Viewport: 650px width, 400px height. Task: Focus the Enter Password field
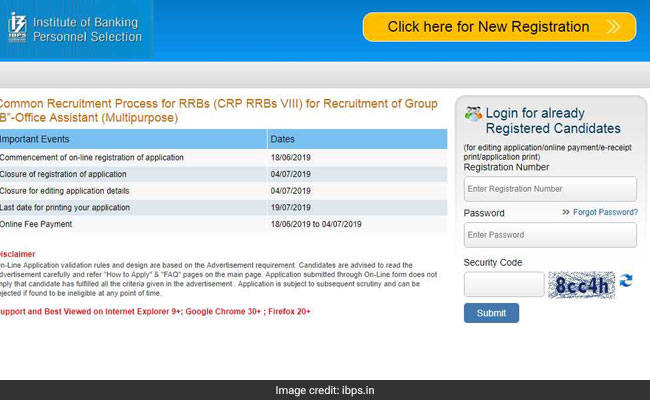tap(550, 235)
